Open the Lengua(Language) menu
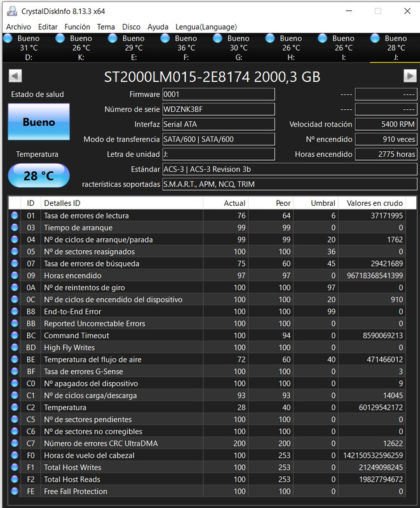Viewport: 420px width, 508px height. (x=206, y=27)
